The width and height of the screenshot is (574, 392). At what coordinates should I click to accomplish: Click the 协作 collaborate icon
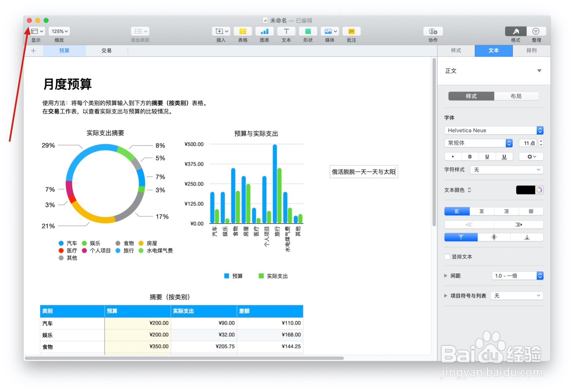[x=432, y=32]
